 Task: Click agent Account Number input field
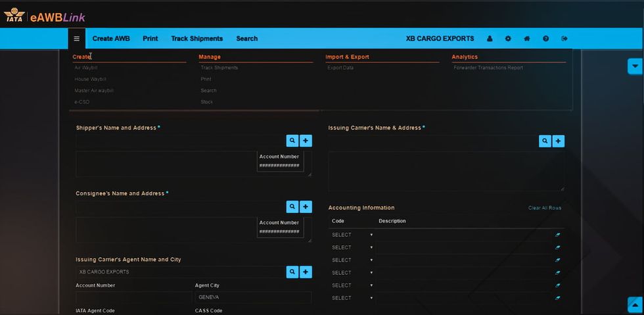click(x=133, y=297)
